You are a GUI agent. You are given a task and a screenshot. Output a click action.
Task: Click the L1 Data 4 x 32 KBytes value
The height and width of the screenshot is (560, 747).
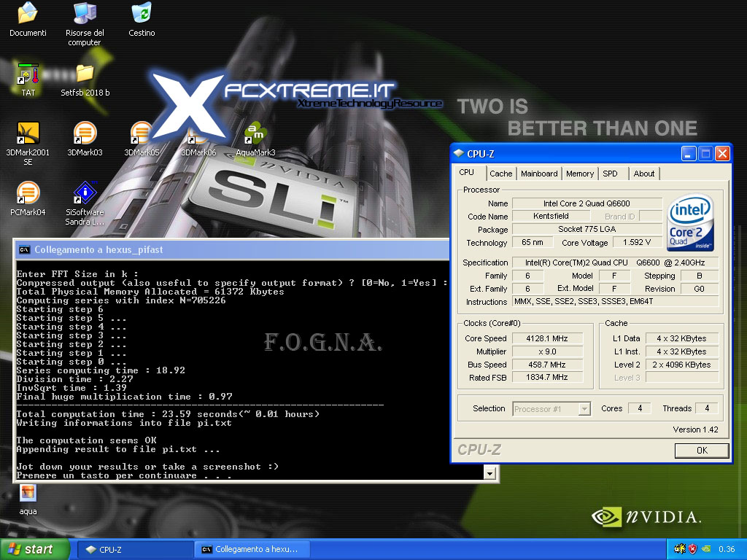tap(682, 338)
